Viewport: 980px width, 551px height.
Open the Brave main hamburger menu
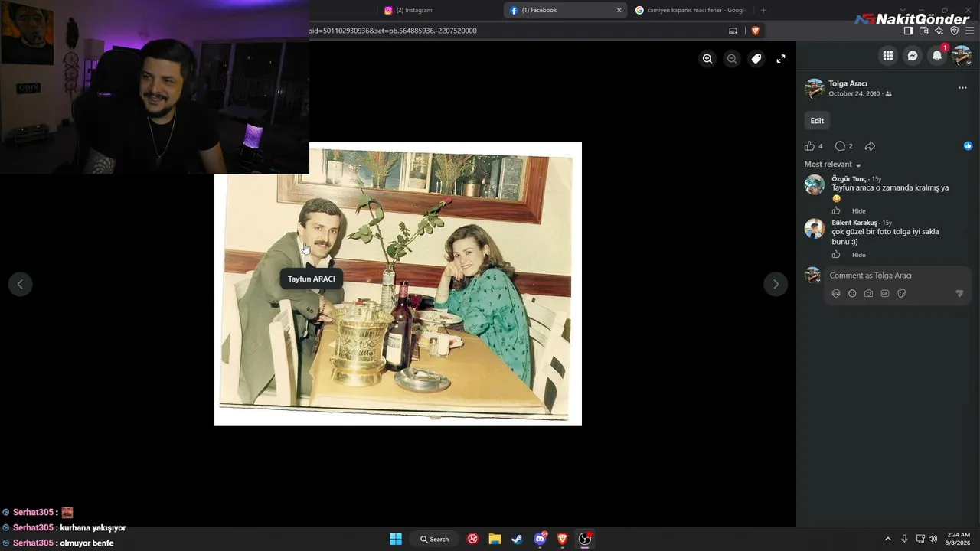pos(970,31)
